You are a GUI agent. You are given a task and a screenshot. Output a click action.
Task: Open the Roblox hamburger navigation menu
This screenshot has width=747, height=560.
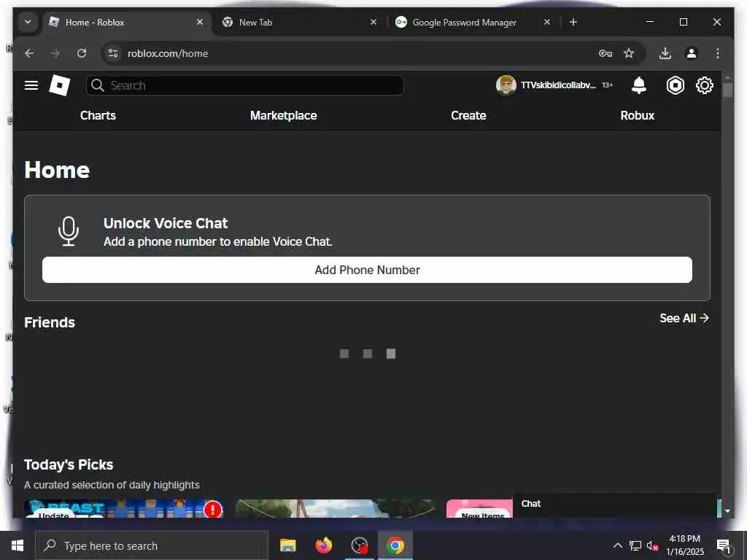[x=31, y=85]
